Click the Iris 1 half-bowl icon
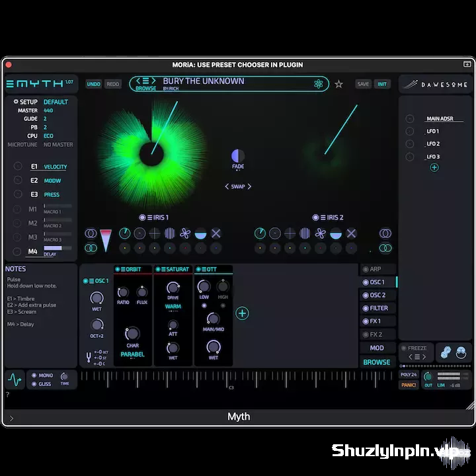Screen dimensions: 476x476 [x=200, y=234]
